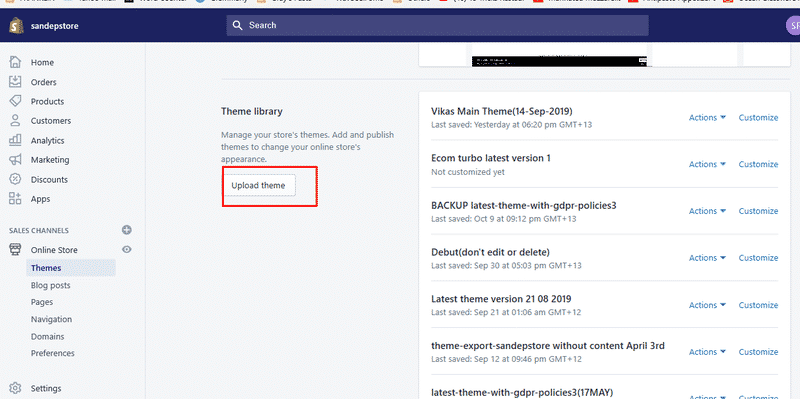This screenshot has height=399, width=800.
Task: Select Online Store sales channel
Action: 54,250
